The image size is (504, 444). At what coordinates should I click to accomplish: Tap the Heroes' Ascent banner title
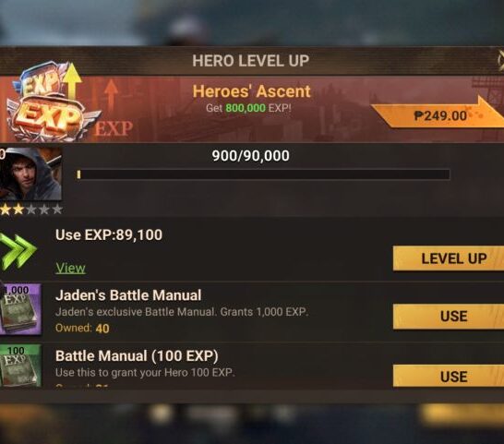(251, 91)
